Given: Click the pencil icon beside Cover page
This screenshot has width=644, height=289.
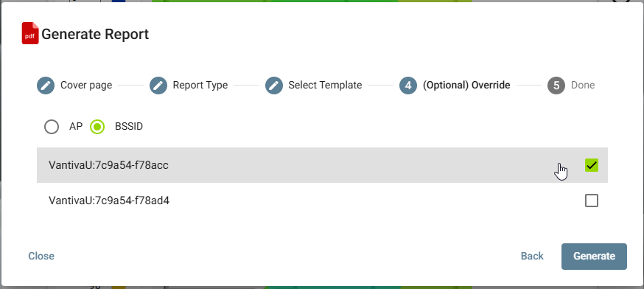Looking at the screenshot, I should point(46,86).
